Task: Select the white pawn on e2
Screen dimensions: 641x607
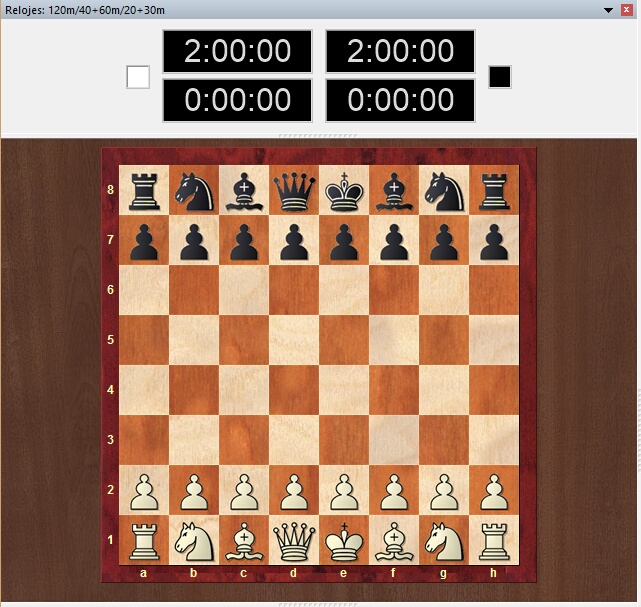Action: (x=344, y=490)
